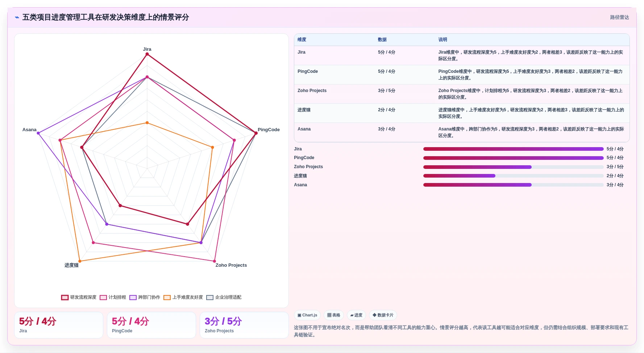This screenshot has width=644, height=353.
Task: Click the purple data point at Asana vertex
Action: pyautogui.click(x=38, y=133)
